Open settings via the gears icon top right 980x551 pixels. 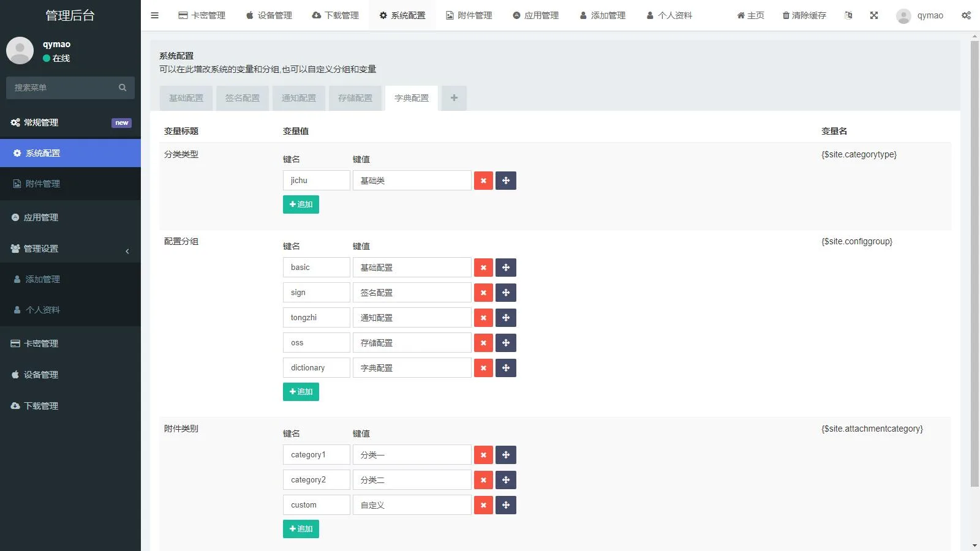pos(966,15)
